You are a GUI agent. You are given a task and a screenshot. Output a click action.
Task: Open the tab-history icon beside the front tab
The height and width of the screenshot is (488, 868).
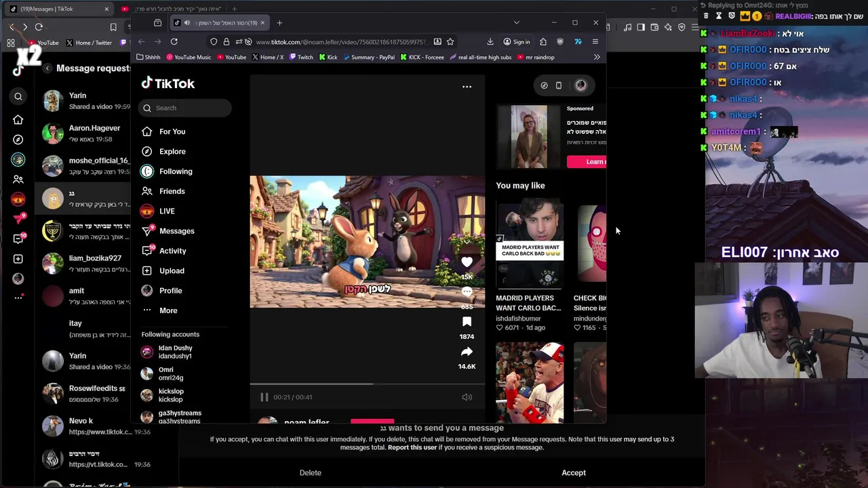[x=157, y=22]
